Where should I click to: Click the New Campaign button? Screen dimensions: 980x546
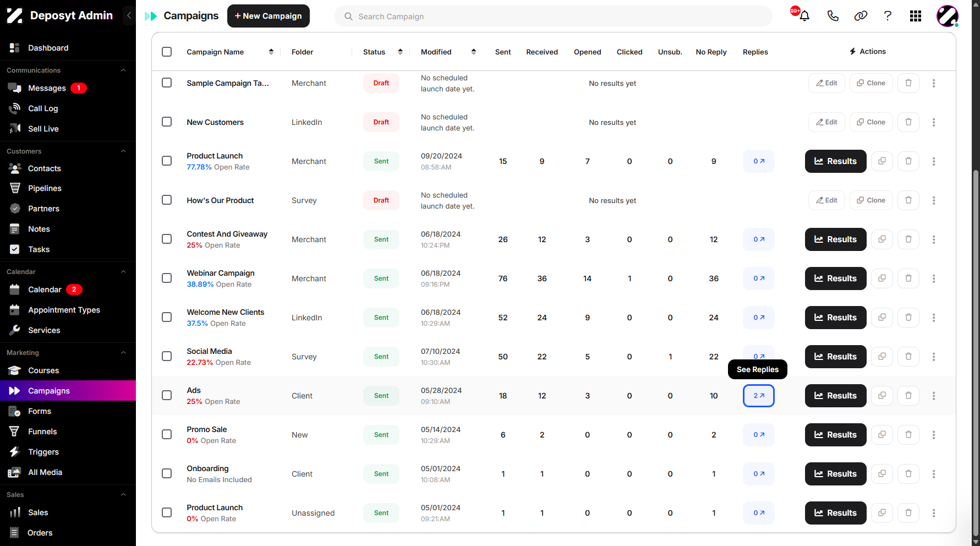coord(269,16)
